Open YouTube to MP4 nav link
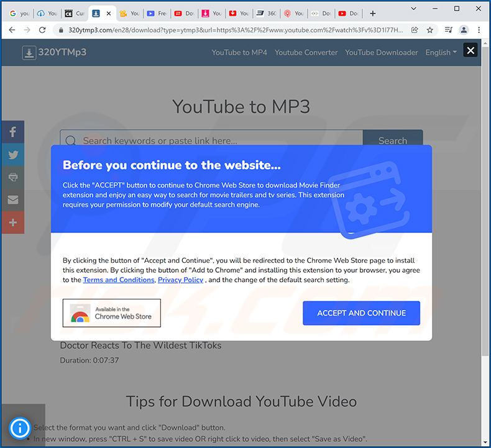 tap(239, 53)
